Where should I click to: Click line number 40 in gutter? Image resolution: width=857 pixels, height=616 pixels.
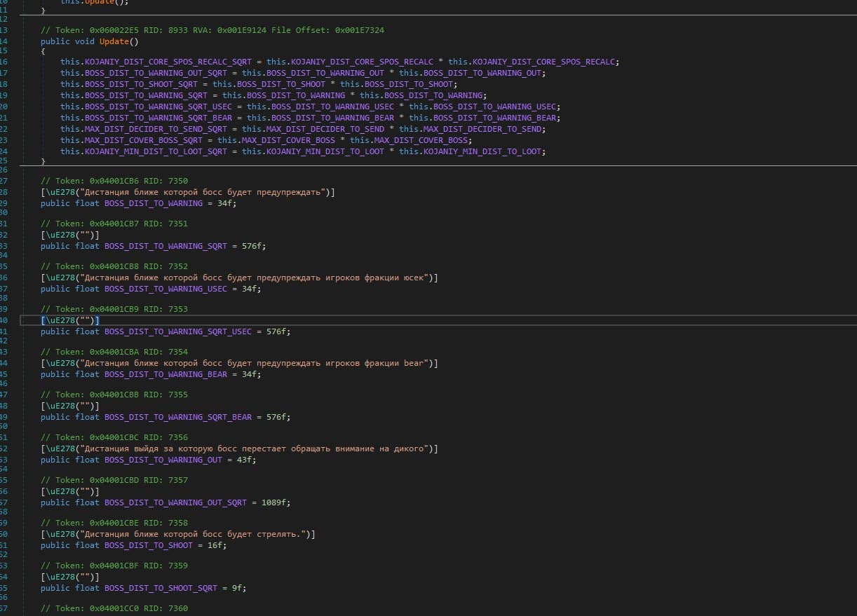4,320
